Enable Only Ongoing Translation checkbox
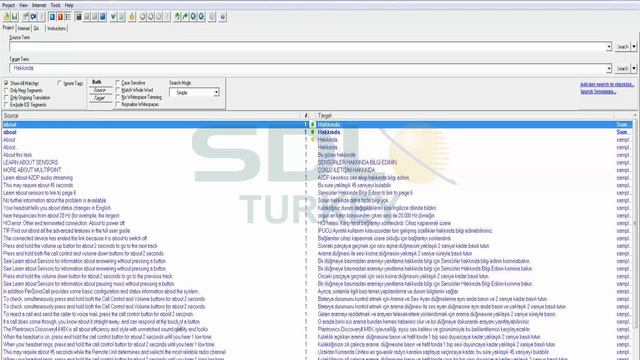 6,98
